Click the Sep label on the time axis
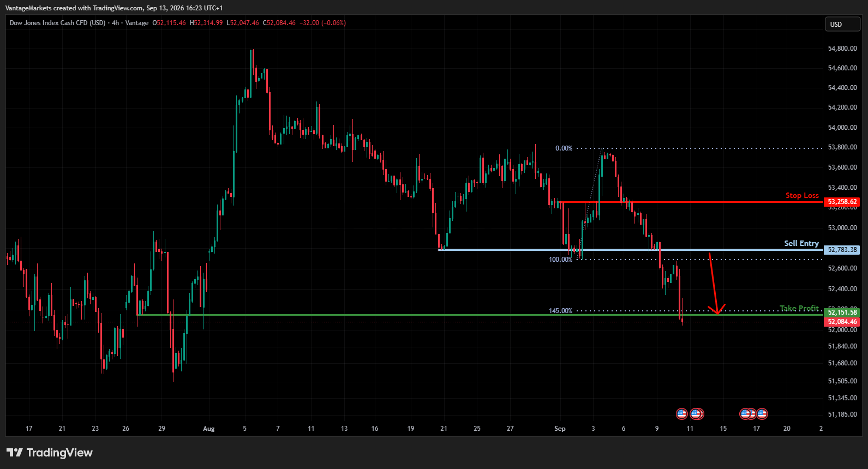 pyautogui.click(x=560, y=429)
